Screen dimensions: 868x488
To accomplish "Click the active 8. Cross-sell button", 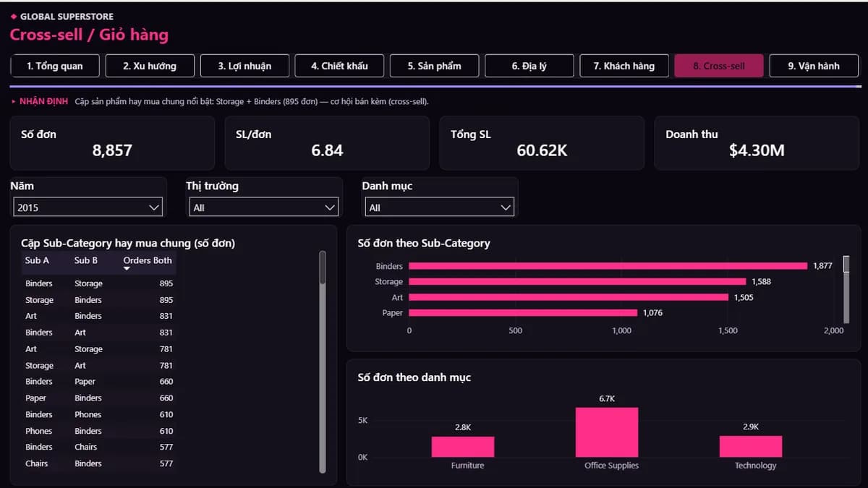I will click(x=719, y=66).
